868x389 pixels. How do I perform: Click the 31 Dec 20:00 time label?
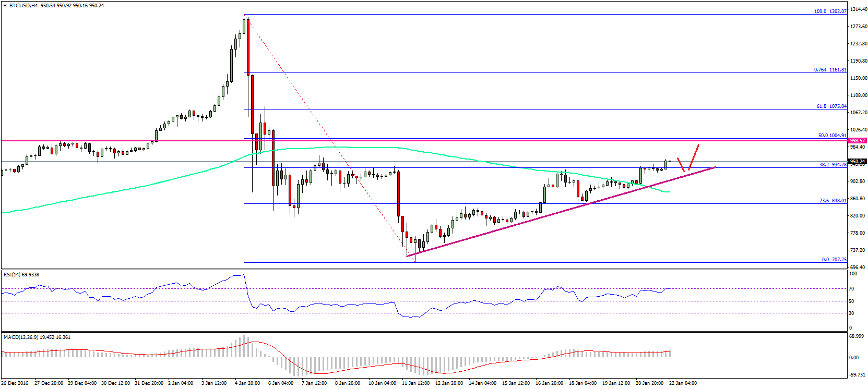pos(149,383)
